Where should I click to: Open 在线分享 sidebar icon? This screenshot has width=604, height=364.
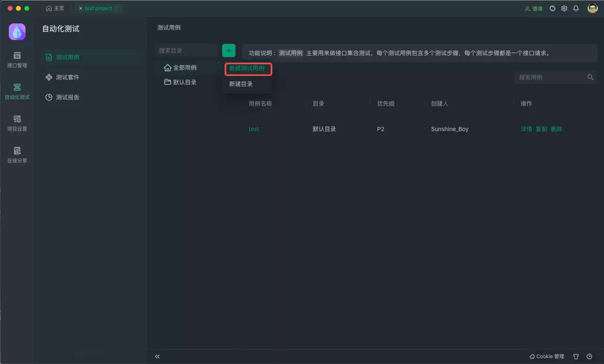pos(17,155)
